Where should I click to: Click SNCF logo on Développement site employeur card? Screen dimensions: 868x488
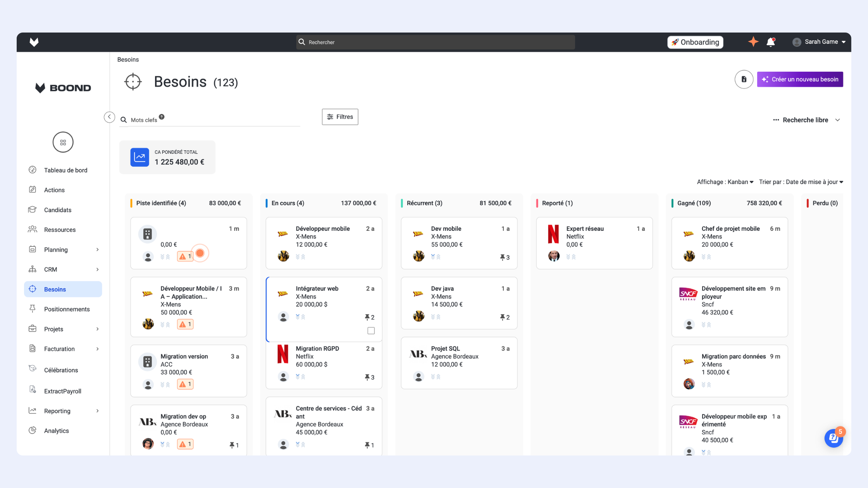coord(689,294)
